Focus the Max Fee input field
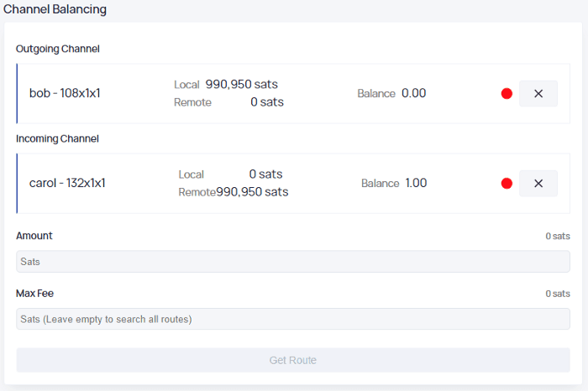This screenshot has height=391, width=588. pos(293,319)
